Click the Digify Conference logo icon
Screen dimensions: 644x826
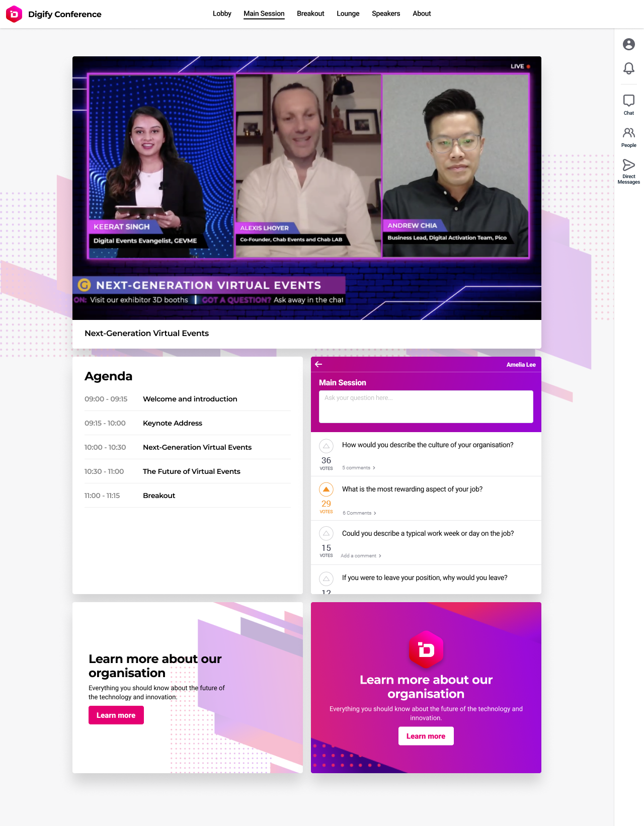click(14, 14)
